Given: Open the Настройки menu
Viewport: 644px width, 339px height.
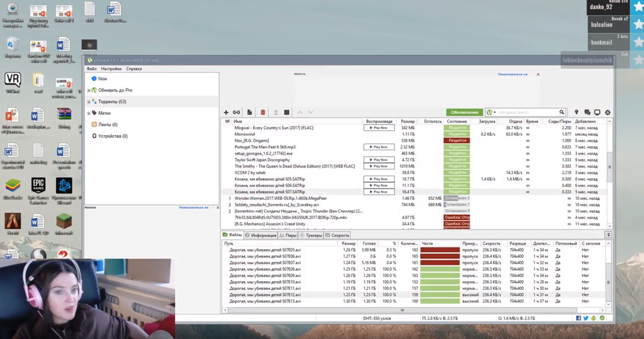Looking at the screenshot, I should click(x=111, y=69).
